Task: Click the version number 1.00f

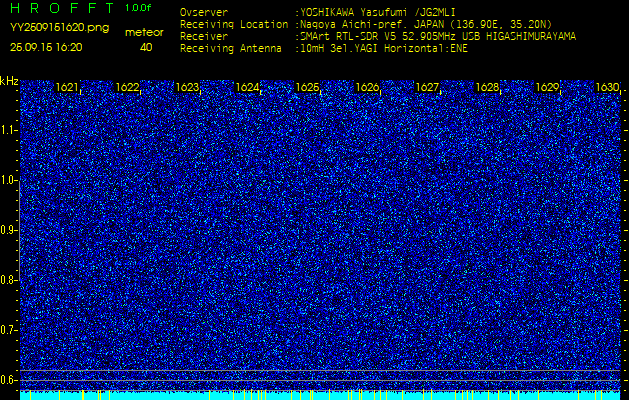Action: pos(138,8)
